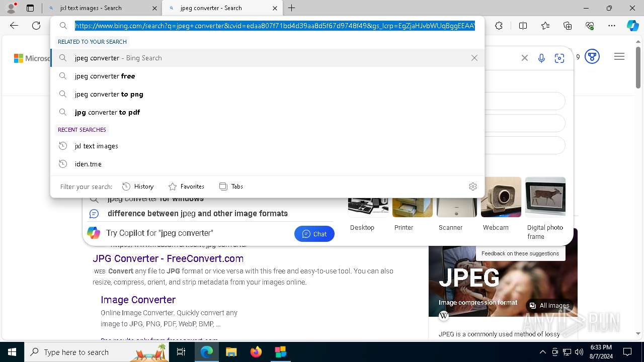Switch to jxl text images tab

102,8
